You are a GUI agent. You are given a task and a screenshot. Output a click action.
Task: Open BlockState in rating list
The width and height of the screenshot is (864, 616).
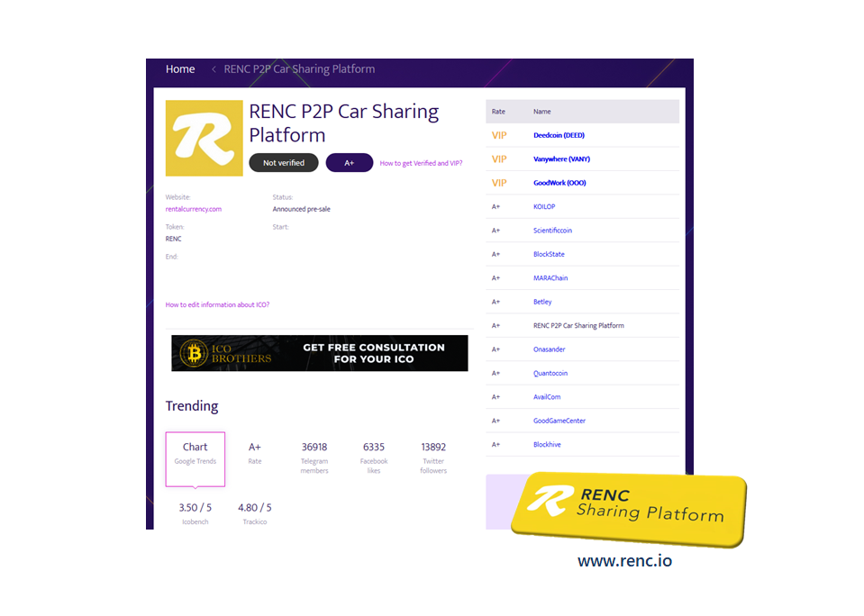pos(549,254)
